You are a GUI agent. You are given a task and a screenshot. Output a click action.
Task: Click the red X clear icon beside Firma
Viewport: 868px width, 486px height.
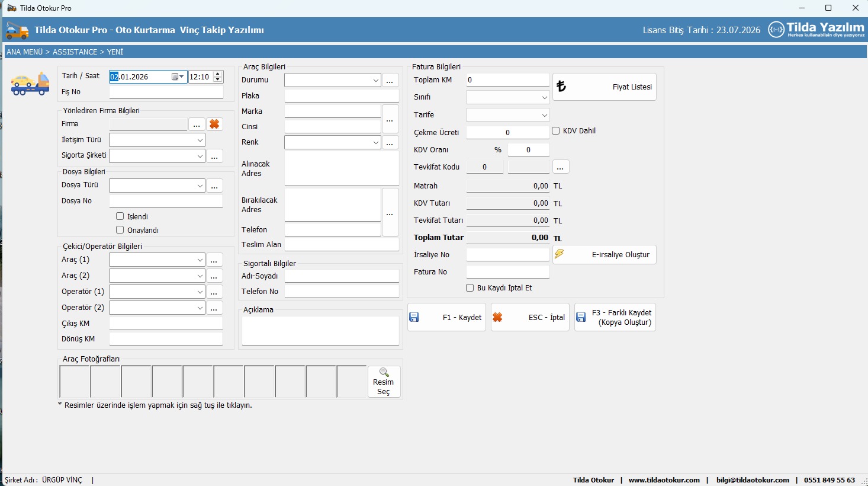click(214, 124)
